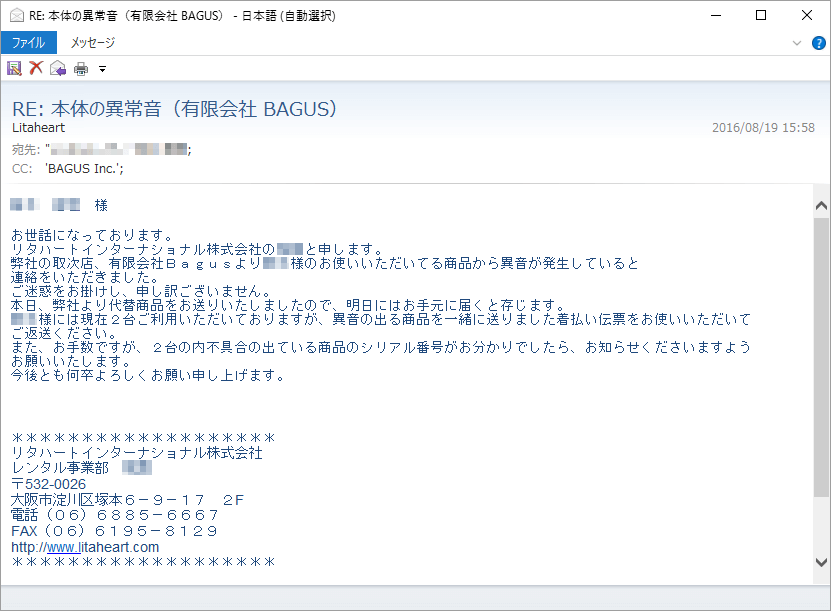
Task: Maximize the message window
Action: click(761, 15)
